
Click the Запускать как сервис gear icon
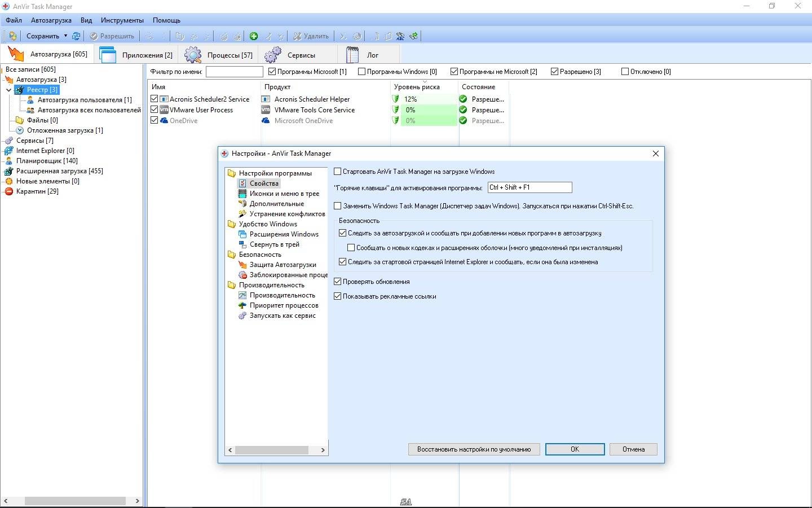coord(242,316)
